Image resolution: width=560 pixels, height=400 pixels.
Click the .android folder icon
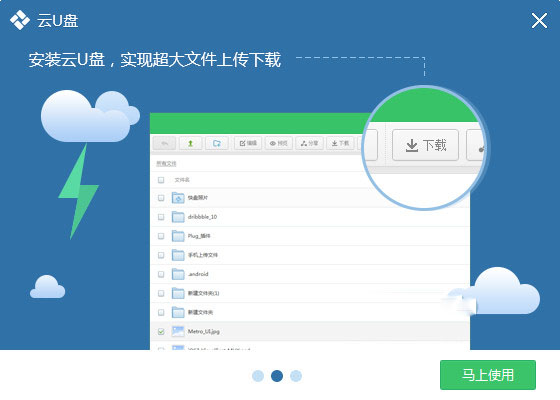(x=178, y=274)
